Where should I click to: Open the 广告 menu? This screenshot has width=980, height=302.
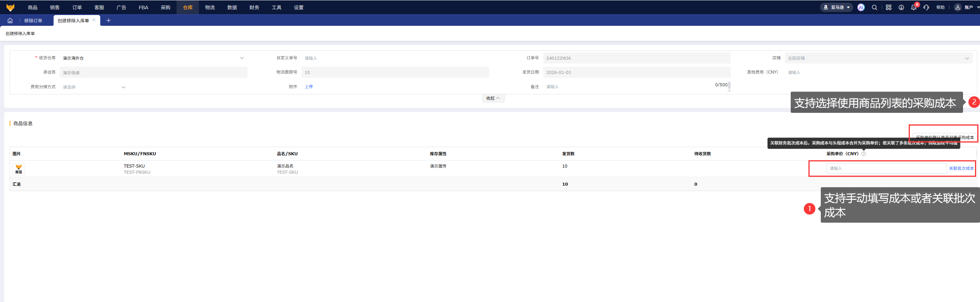click(121, 7)
